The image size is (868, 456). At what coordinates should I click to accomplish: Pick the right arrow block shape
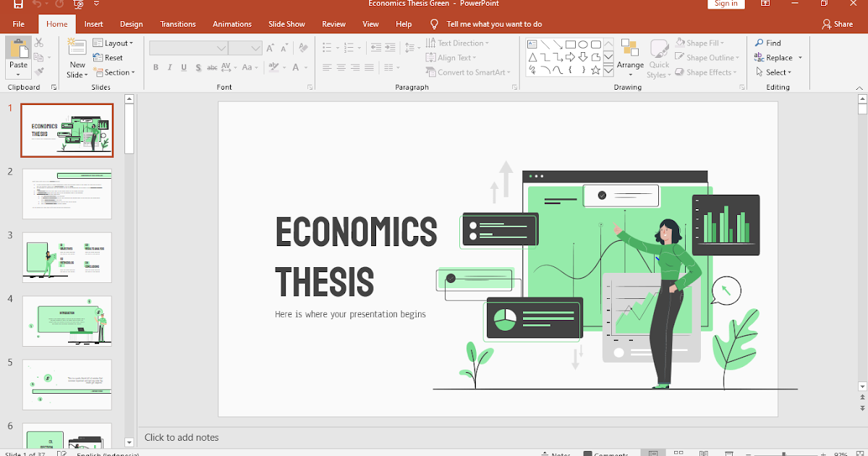pos(570,57)
